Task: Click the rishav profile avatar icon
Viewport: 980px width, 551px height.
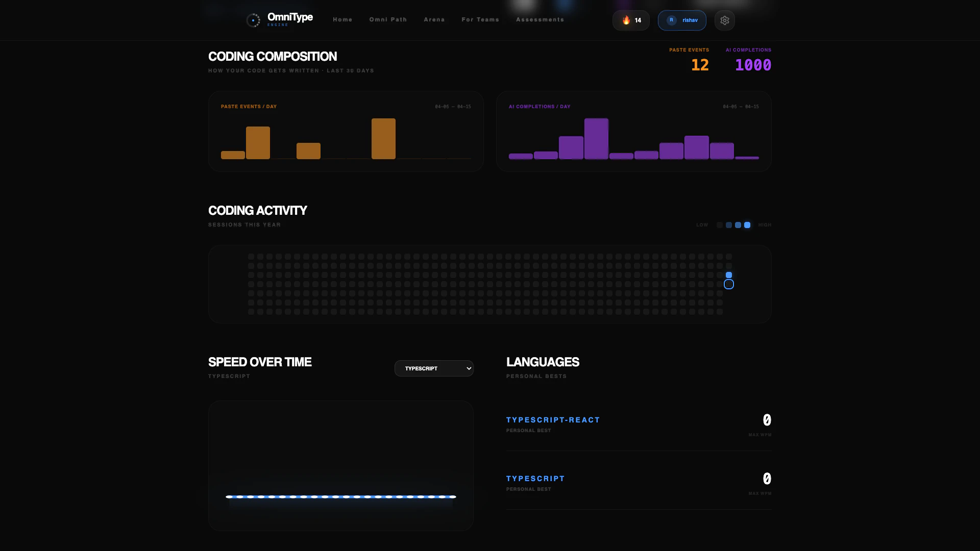Action: pos(671,20)
